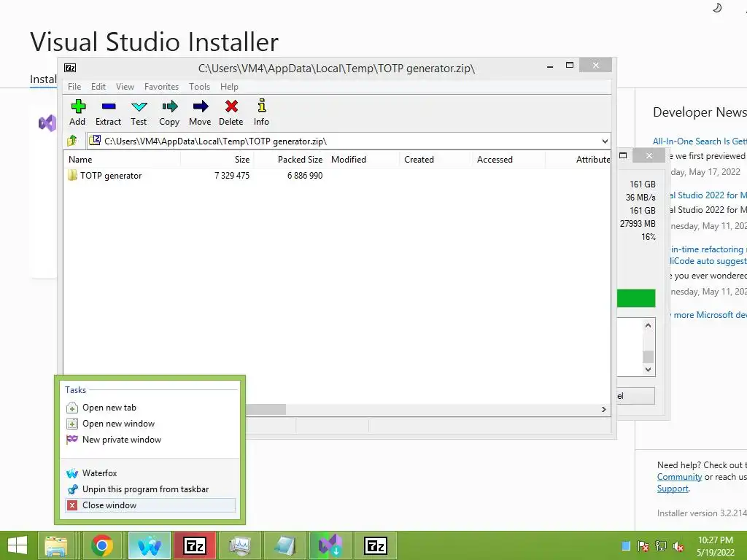Click the 7 329 475 size value
Viewport: 747px width, 560px height.
[x=232, y=176]
